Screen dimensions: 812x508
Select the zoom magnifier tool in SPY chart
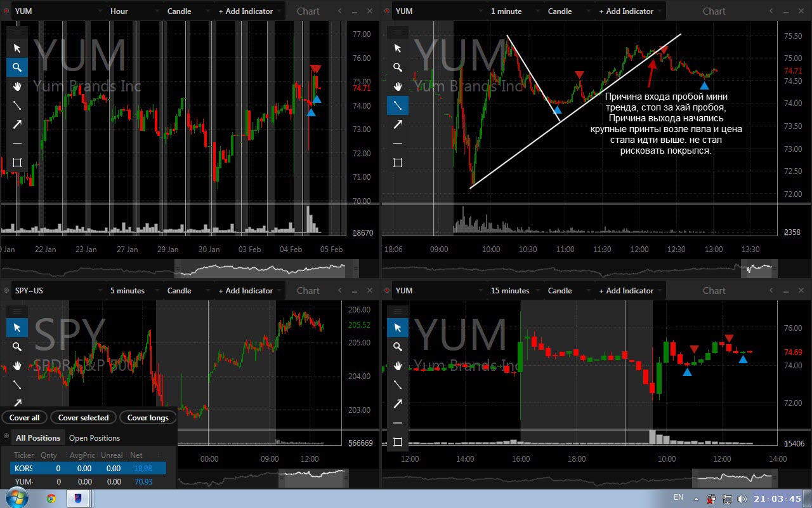17,347
